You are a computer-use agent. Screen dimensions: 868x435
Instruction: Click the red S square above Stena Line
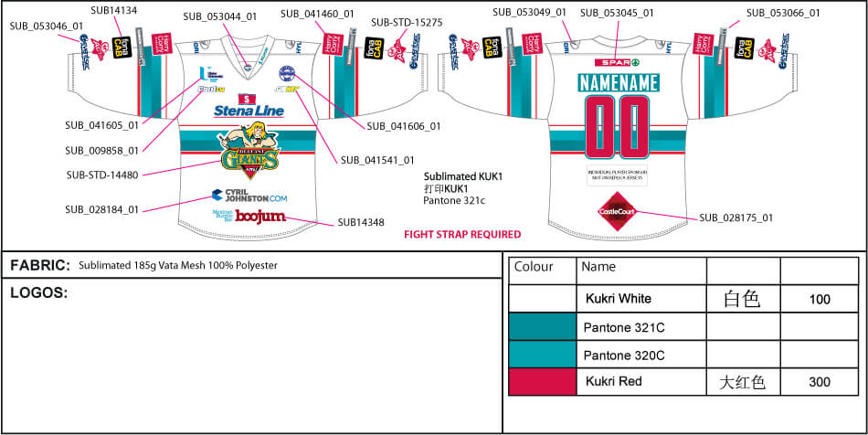click(x=245, y=98)
